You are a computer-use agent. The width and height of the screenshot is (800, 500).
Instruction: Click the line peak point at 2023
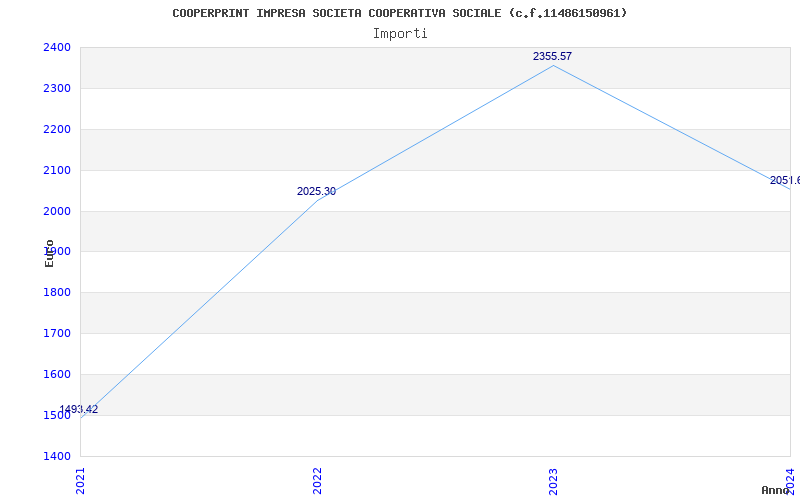(x=554, y=65)
